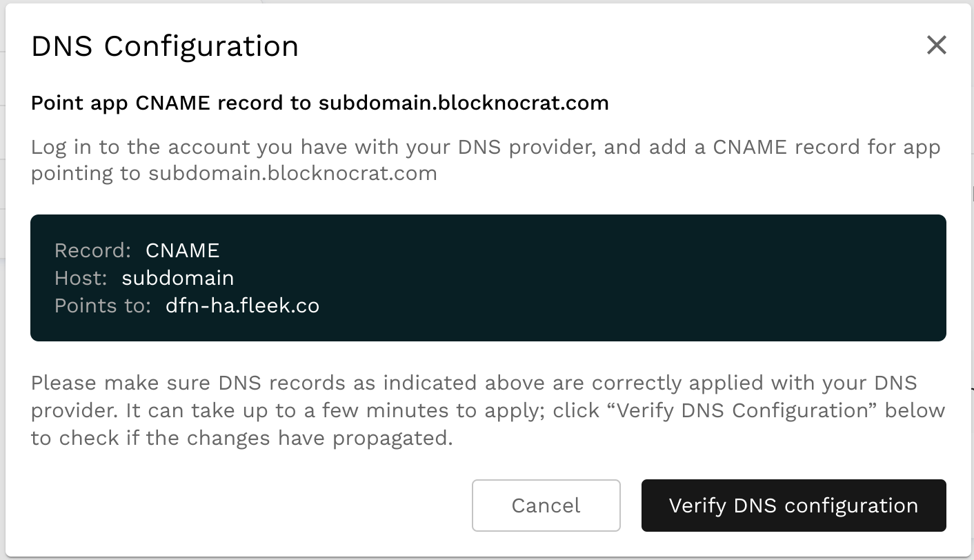The width and height of the screenshot is (974, 560).
Task: Click subdomain.blocknocrat.com in the gray paragraph
Action: (x=292, y=172)
